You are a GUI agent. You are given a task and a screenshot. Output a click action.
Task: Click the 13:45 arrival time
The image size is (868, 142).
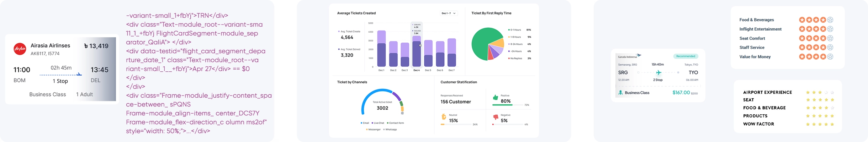pyautogui.click(x=99, y=70)
